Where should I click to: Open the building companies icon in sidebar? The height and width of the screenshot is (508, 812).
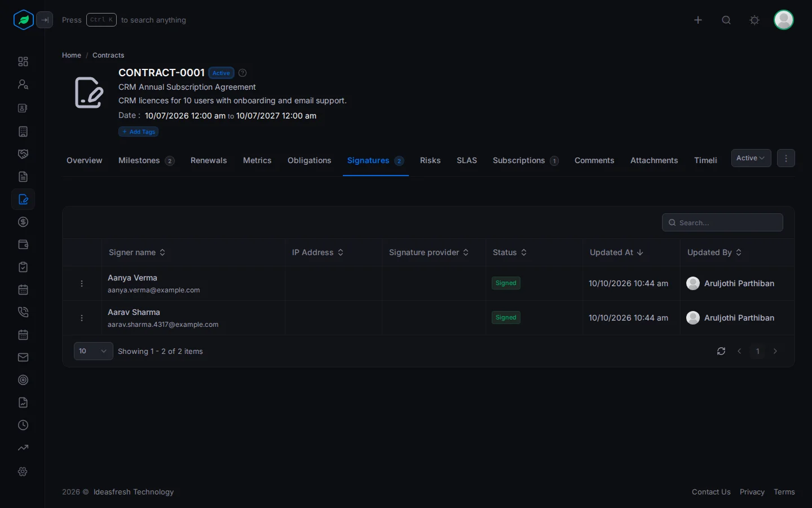(23, 132)
